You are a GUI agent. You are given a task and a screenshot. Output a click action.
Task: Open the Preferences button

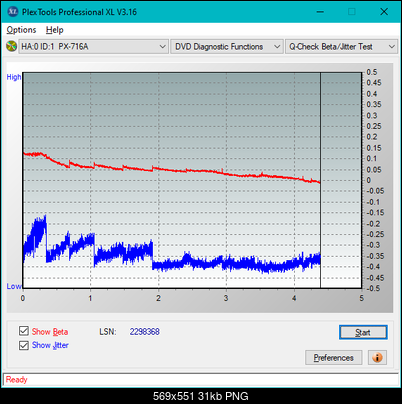(333, 358)
